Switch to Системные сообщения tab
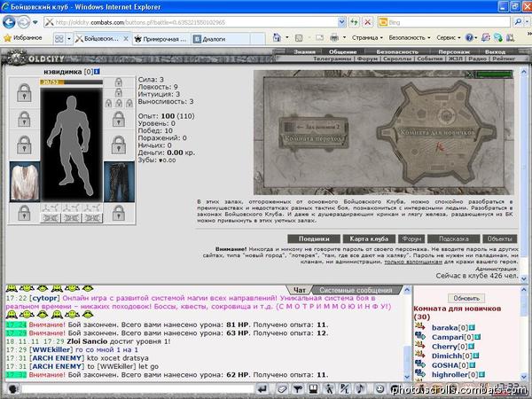The image size is (532, 399). click(x=356, y=290)
